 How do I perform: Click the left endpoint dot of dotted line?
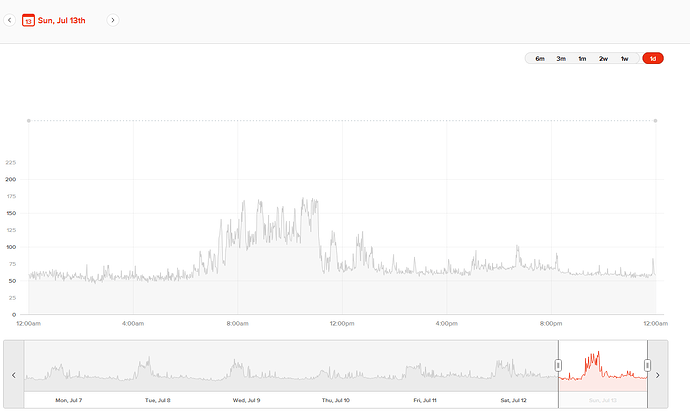pyautogui.click(x=29, y=121)
